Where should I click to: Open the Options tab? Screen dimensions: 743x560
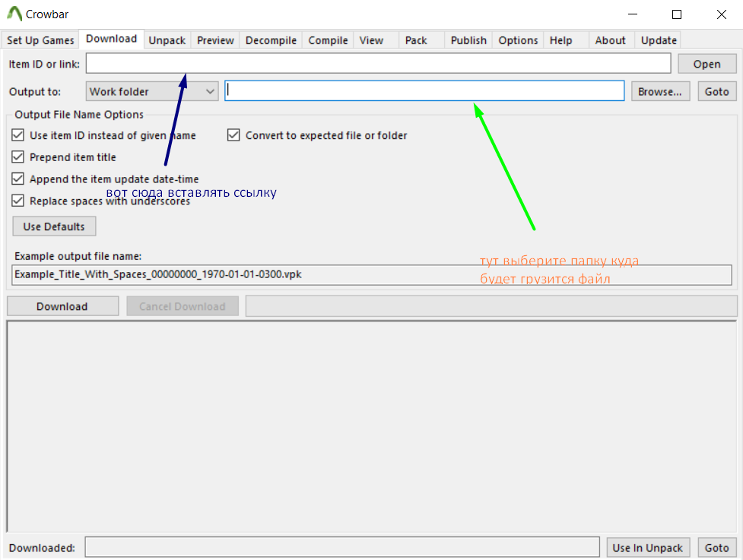pyautogui.click(x=518, y=40)
